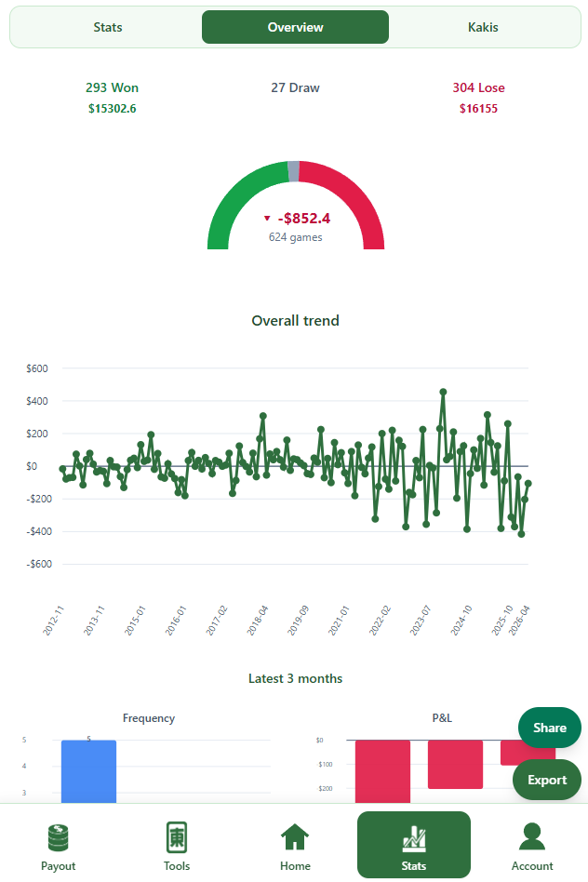This screenshot has height=882, width=588.
Task: Click the 293 Won label
Action: [x=112, y=87]
